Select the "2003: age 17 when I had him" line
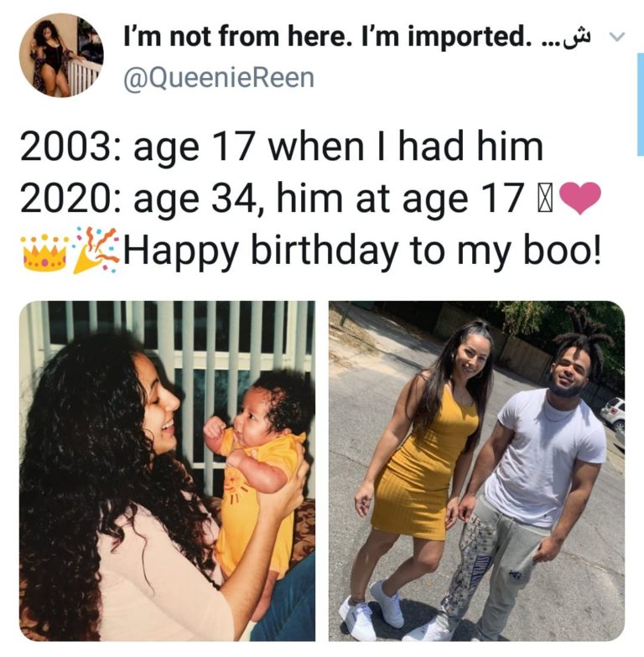644x657 pixels. pos(282,147)
